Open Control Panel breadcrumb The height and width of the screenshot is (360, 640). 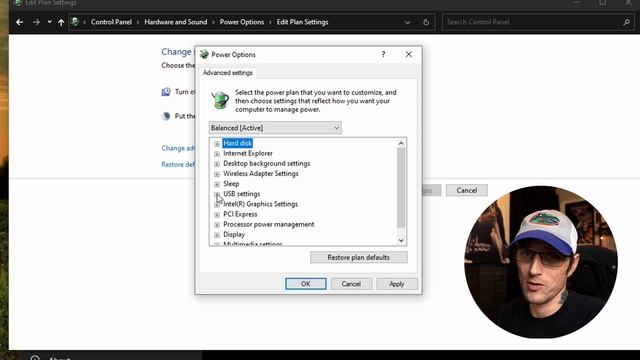click(111, 22)
